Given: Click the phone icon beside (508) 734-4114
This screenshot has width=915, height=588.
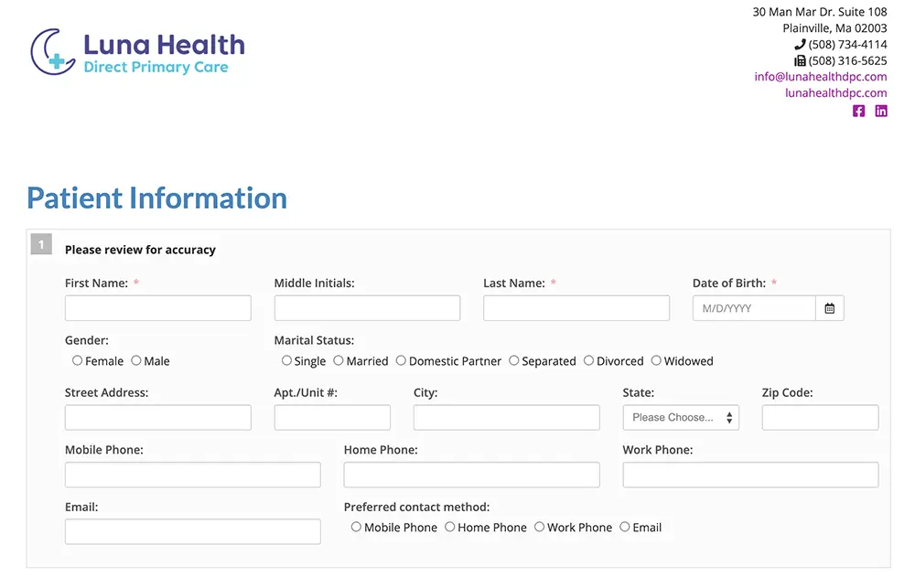Looking at the screenshot, I should click(800, 43).
